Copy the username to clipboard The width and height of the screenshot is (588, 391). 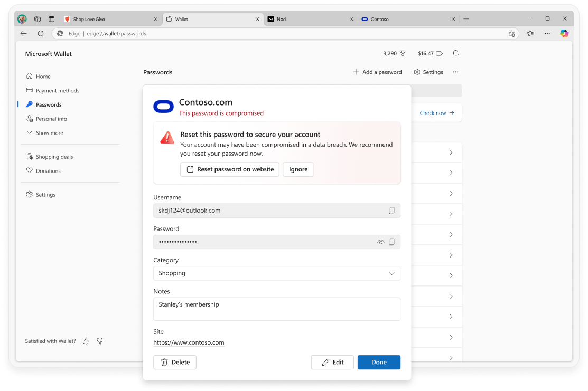[391, 211]
